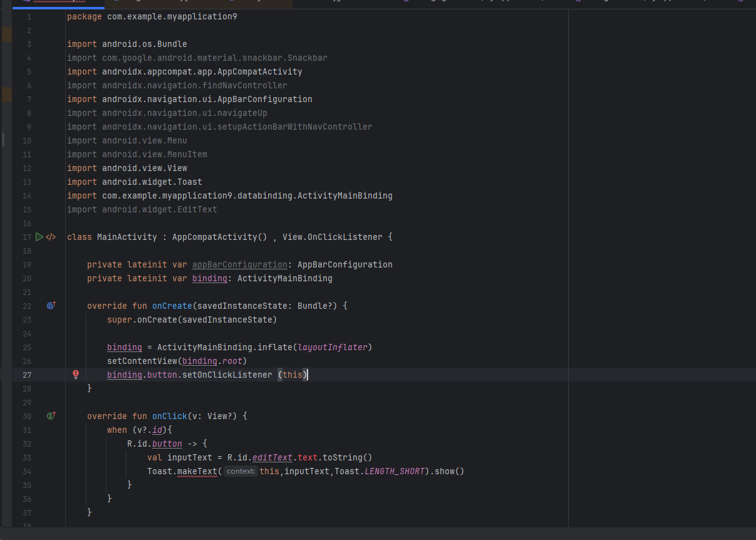Click the underlined 'appBarConfiguration' variable name
The width and height of the screenshot is (756, 540).
coord(240,264)
